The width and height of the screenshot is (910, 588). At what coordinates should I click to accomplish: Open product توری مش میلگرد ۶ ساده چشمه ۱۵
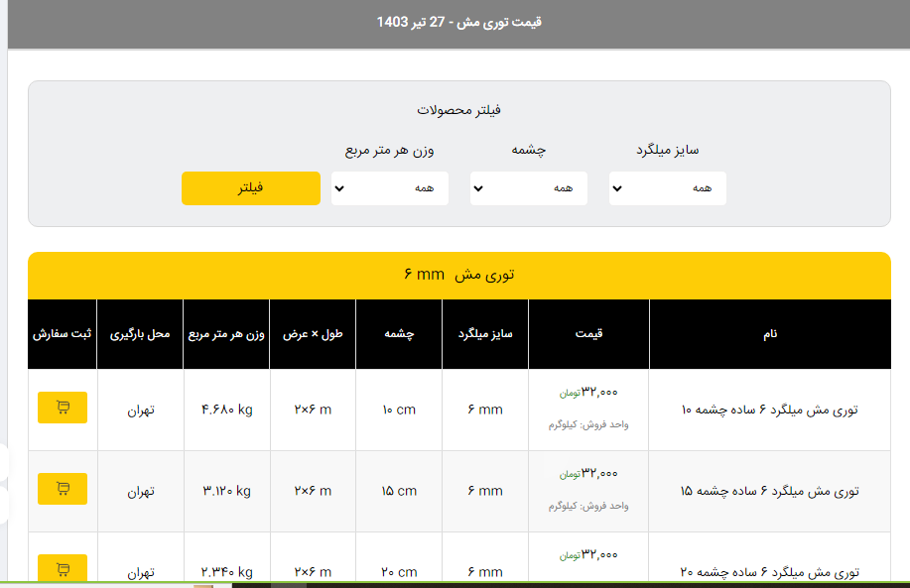point(769,491)
